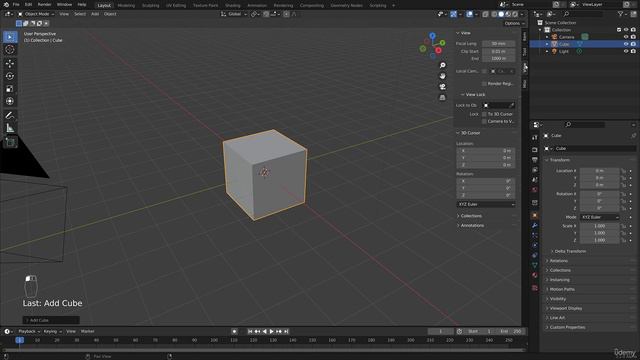Screen dimensions: 640x360
Task: Activate the 3D Cursor tool
Action: [10, 49]
